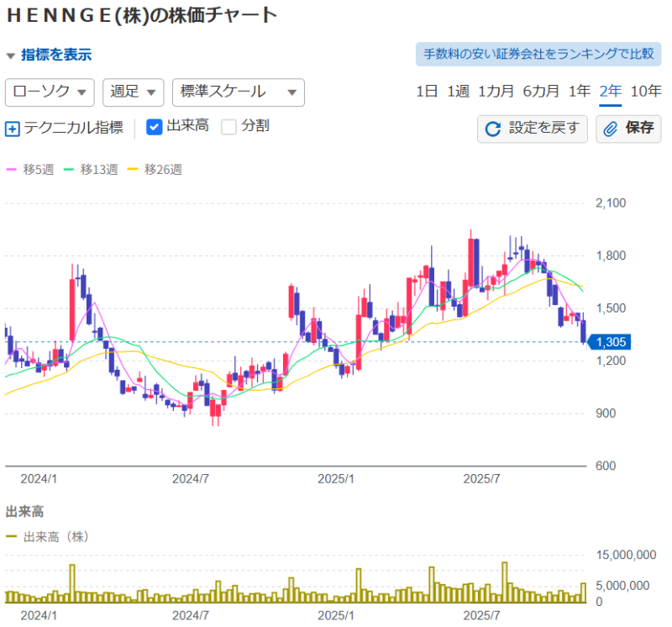
Task: Enable the 分割 checkbox
Action: (228, 127)
